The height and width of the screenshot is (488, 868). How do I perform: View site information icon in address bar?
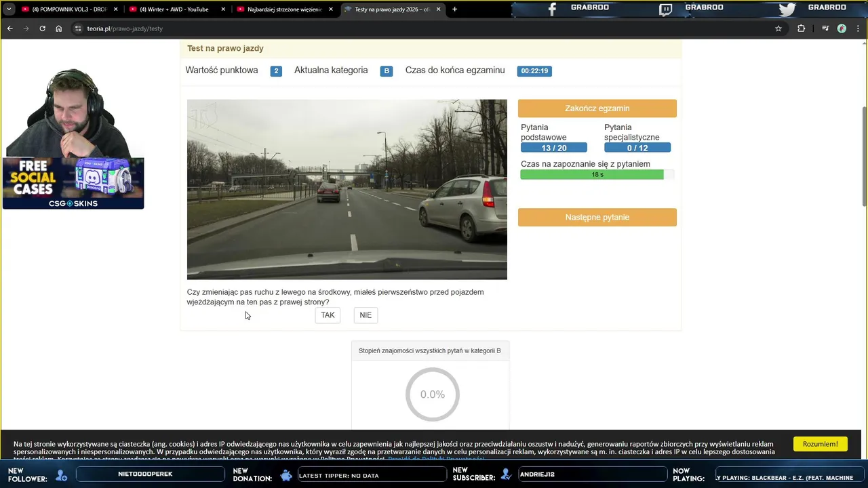coord(78,28)
